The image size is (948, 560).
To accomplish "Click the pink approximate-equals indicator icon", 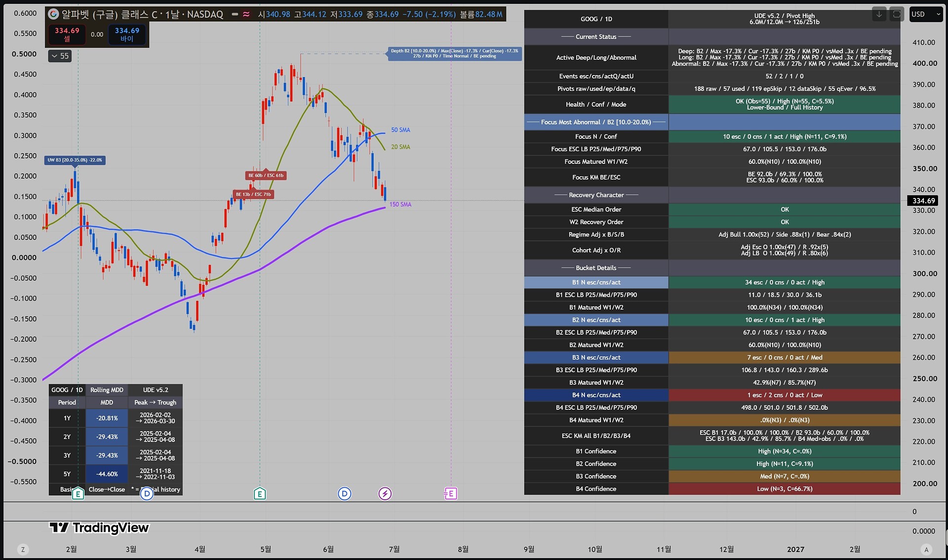I will (x=246, y=14).
